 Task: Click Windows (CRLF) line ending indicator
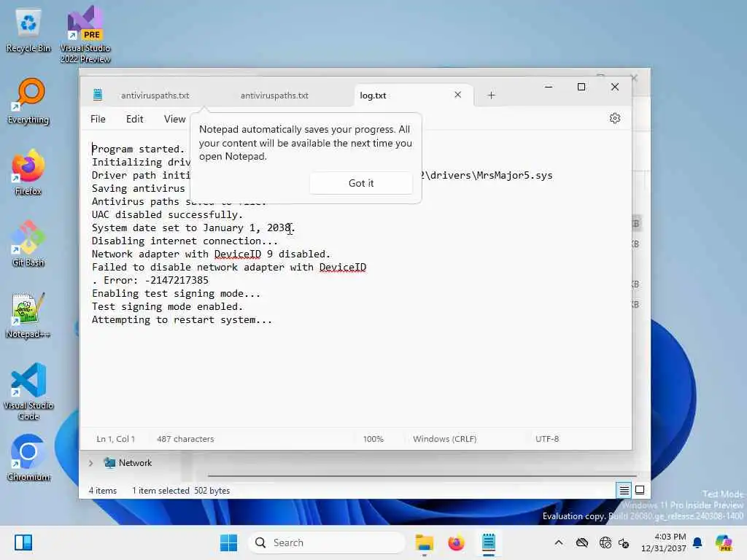444,438
